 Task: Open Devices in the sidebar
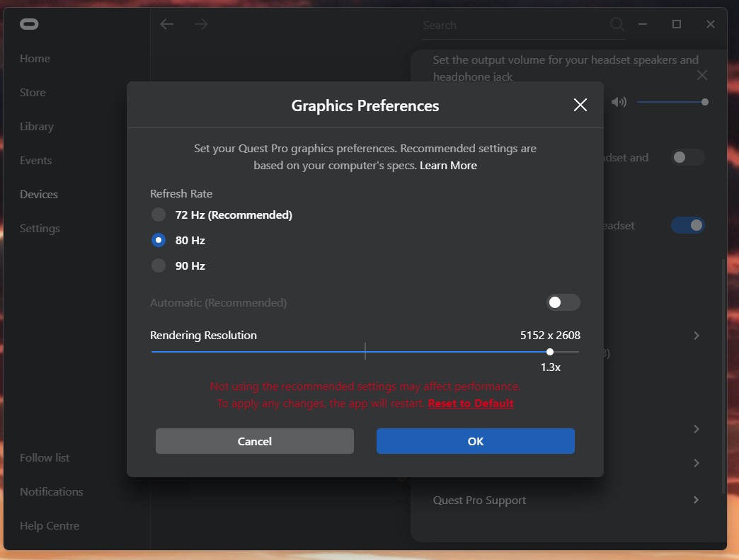click(39, 194)
